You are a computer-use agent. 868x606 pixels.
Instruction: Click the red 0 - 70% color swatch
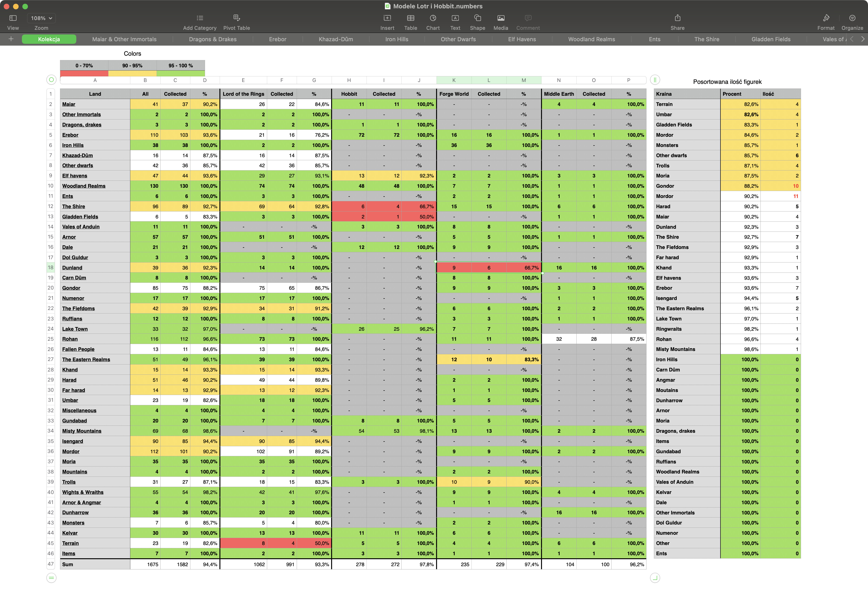tap(84, 73)
